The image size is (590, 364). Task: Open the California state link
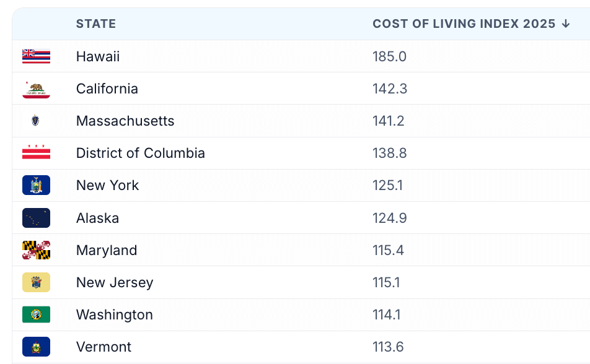click(107, 89)
